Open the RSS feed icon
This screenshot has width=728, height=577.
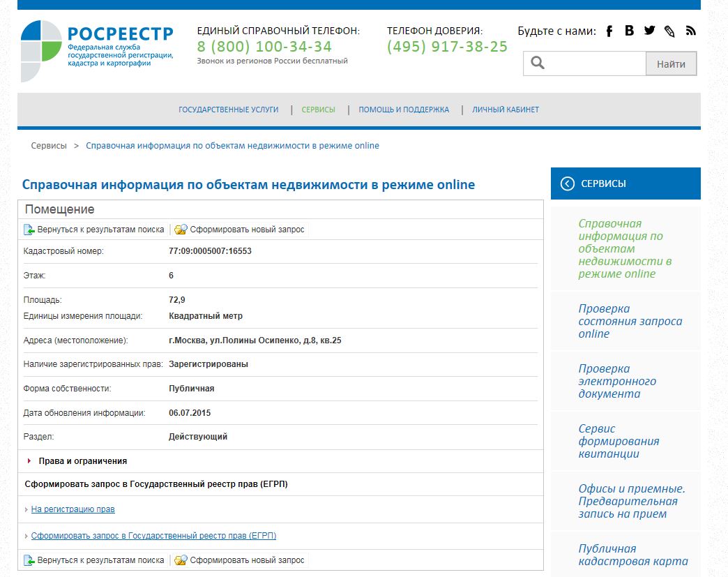tap(690, 31)
